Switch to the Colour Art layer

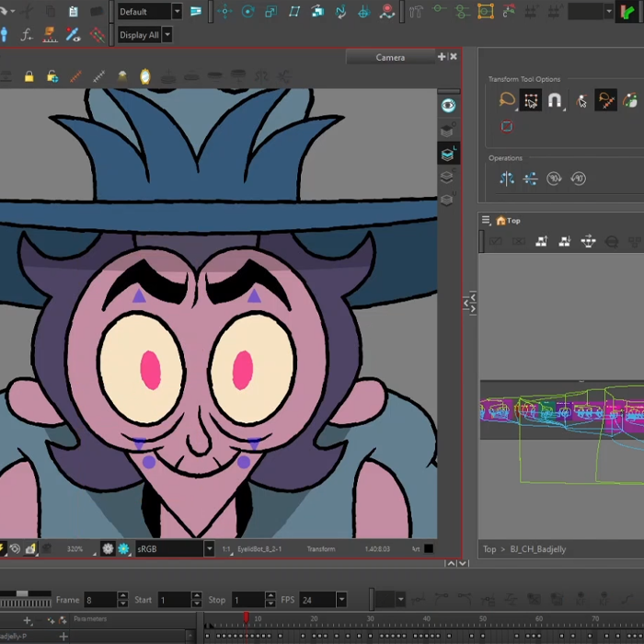click(448, 177)
